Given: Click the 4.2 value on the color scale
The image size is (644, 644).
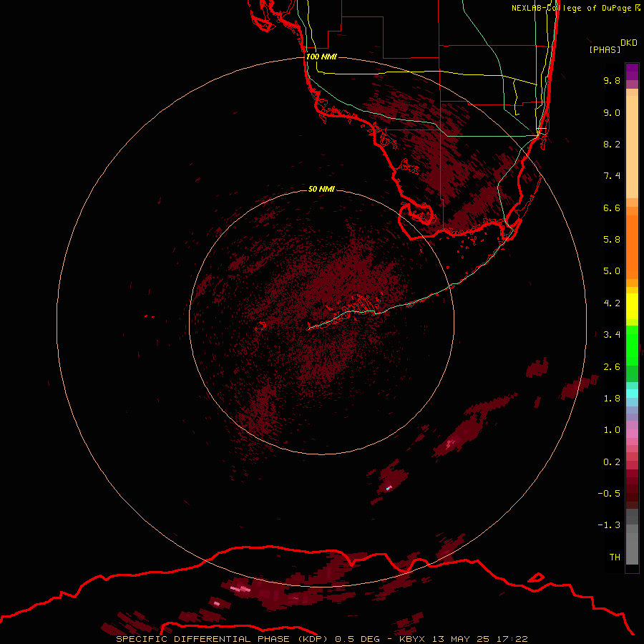Looking at the screenshot, I should [x=612, y=303].
